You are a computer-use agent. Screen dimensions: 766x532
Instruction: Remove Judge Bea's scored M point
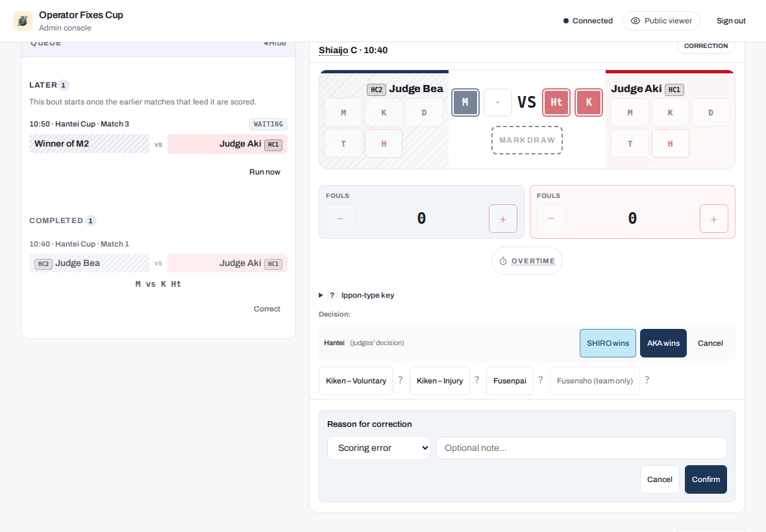tap(465, 103)
